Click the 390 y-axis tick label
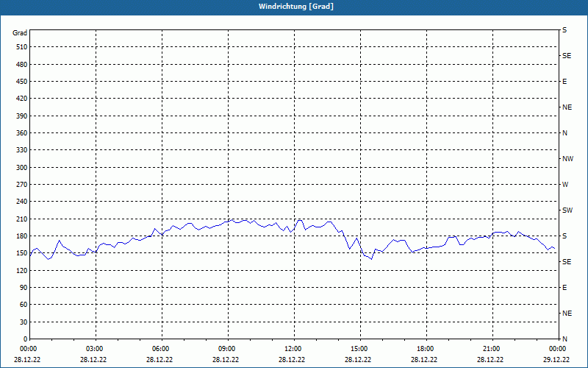 (x=22, y=116)
